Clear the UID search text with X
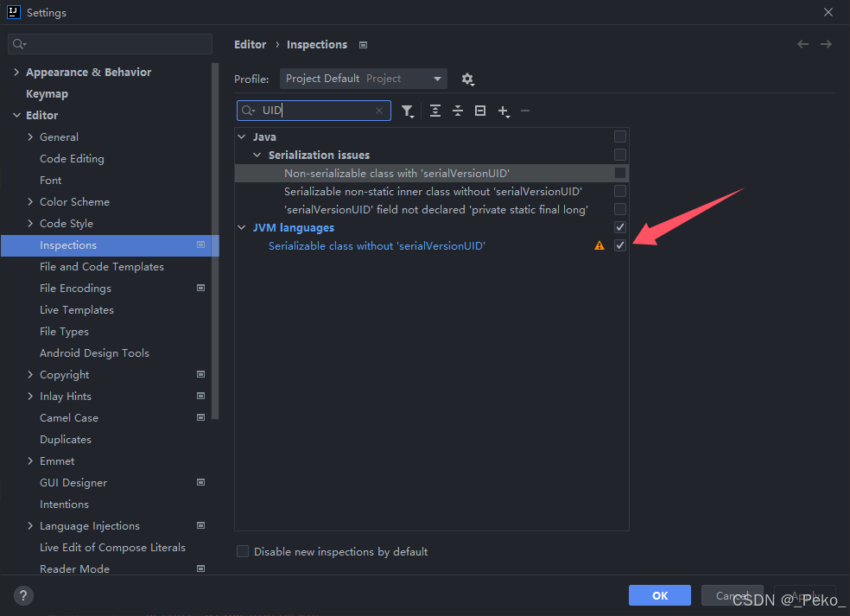The image size is (850, 616). pos(379,111)
